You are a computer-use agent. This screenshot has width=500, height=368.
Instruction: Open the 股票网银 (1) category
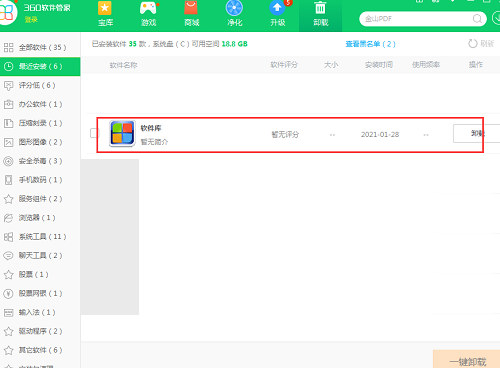[x=40, y=293]
